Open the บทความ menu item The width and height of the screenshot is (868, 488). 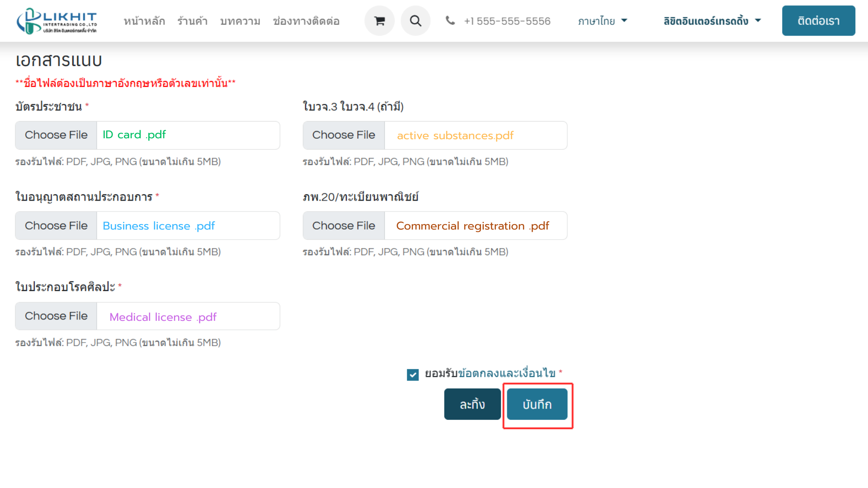click(x=240, y=21)
